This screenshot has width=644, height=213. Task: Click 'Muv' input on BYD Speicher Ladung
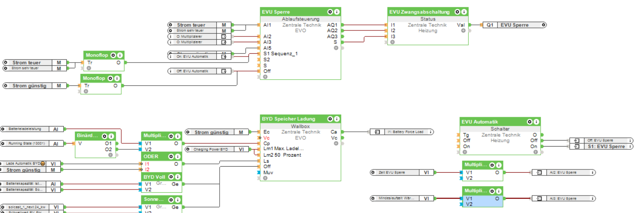[268, 173]
